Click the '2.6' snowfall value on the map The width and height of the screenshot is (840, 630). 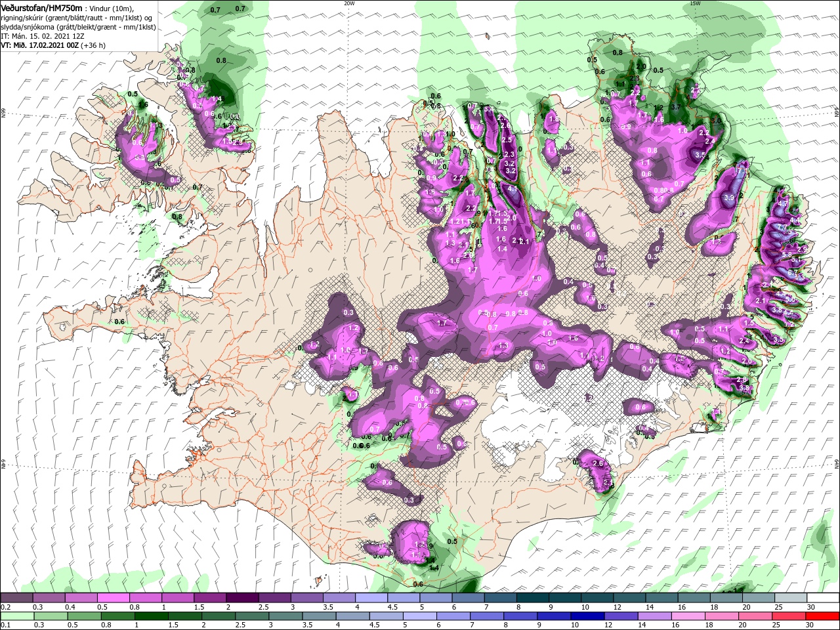click(x=597, y=463)
